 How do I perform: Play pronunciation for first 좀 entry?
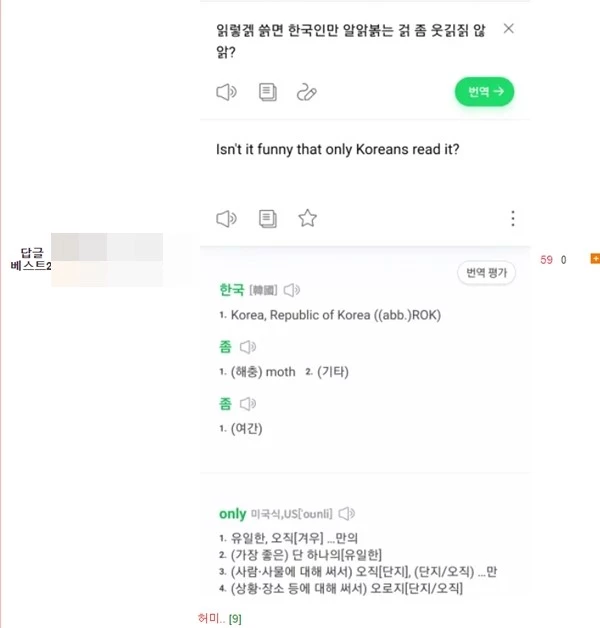(x=248, y=348)
